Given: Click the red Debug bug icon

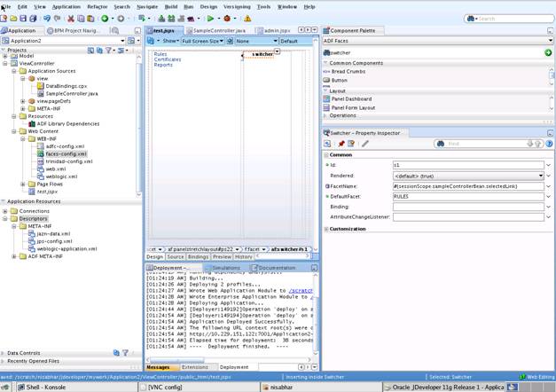Looking at the screenshot, I should tap(227, 19).
